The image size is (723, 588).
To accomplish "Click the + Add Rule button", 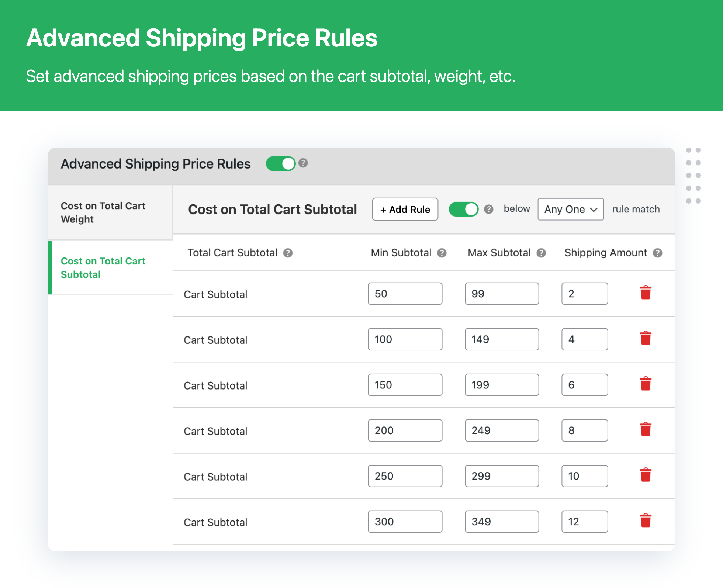I will tap(405, 209).
